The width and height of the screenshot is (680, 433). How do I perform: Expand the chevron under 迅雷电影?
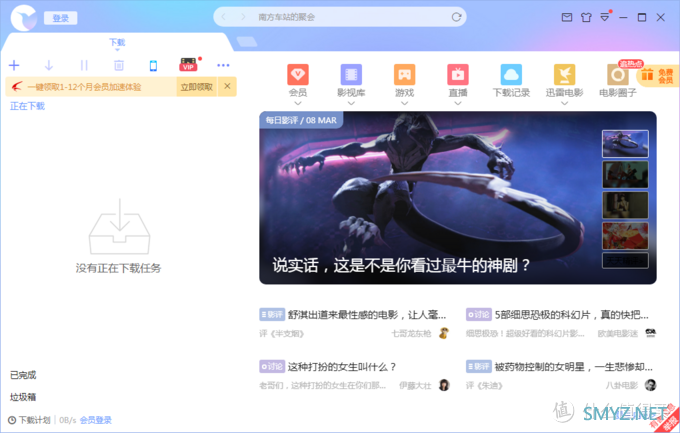(x=565, y=103)
